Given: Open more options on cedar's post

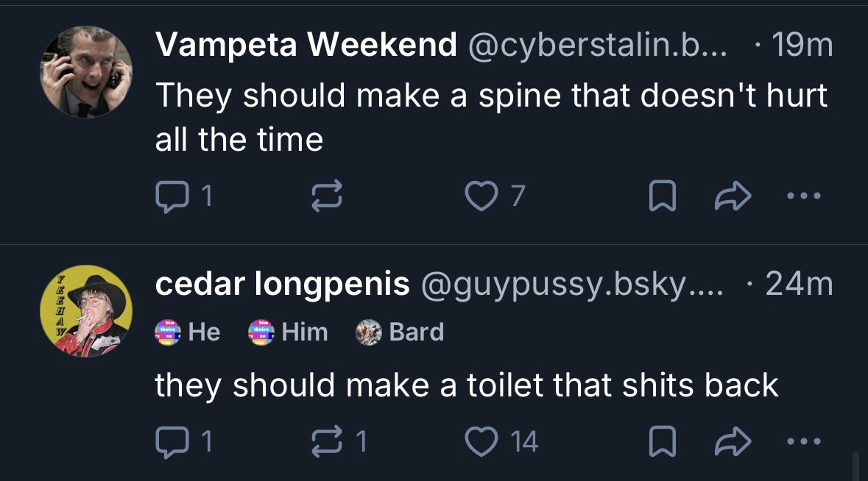Looking at the screenshot, I should coord(802,441).
